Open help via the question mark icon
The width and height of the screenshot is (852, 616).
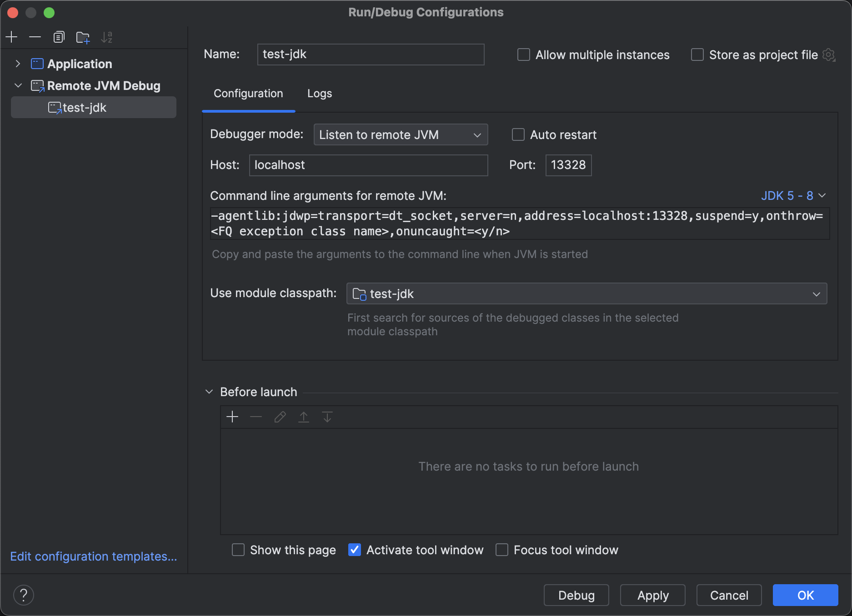click(x=24, y=595)
